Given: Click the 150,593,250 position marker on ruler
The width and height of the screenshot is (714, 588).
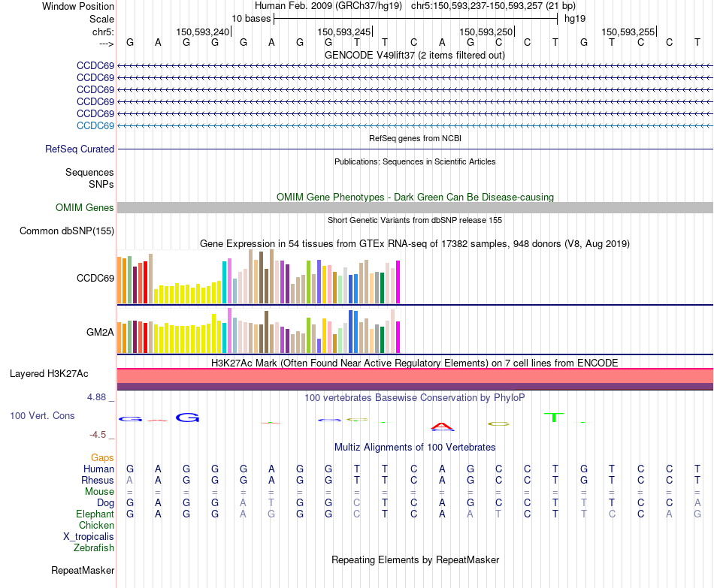Looking at the screenshot, I should 486,32.
